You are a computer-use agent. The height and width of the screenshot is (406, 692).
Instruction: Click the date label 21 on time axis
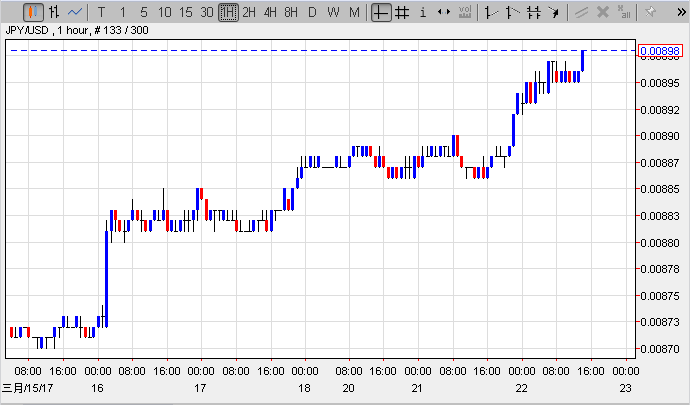[x=417, y=388]
